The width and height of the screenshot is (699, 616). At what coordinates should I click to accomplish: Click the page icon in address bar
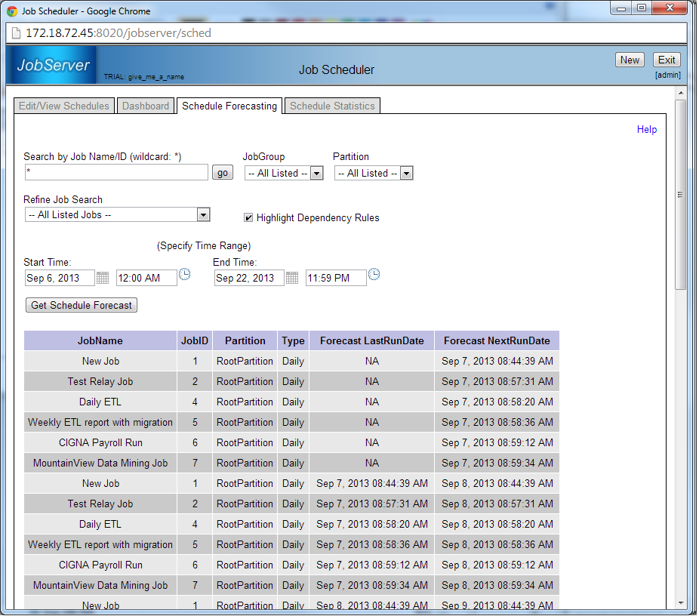[x=16, y=33]
